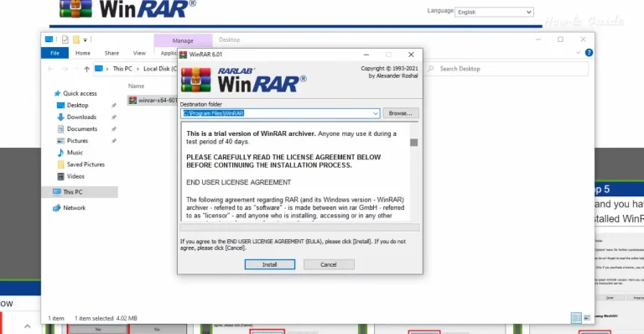
Task: Click Quick access star icon in sidebar
Action: (x=58, y=93)
